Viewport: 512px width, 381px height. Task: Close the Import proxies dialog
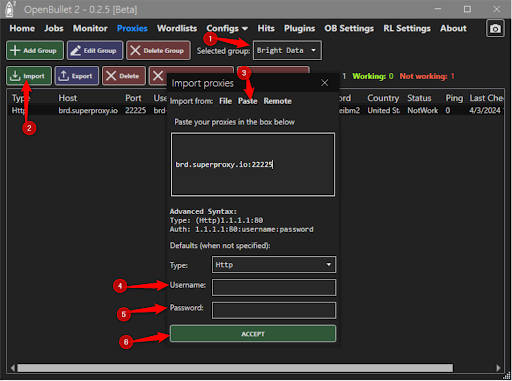tap(324, 83)
